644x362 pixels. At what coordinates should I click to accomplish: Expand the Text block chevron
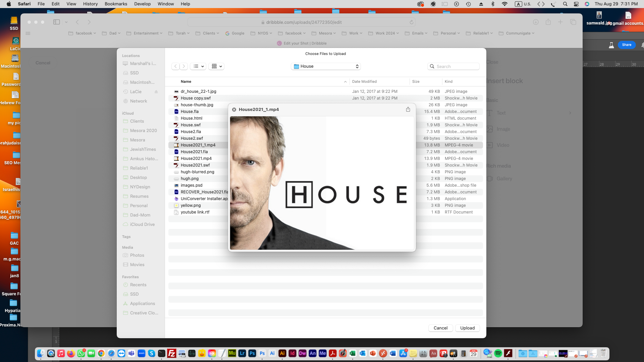pos(570,113)
